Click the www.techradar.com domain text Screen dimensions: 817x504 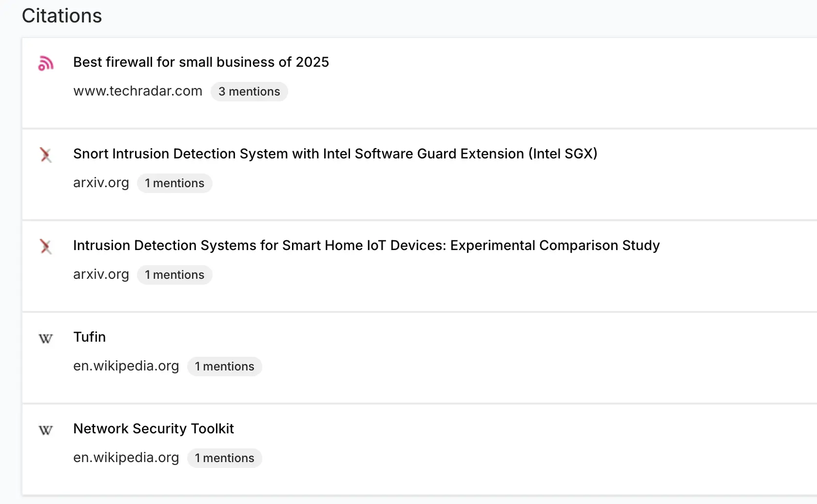point(138,91)
